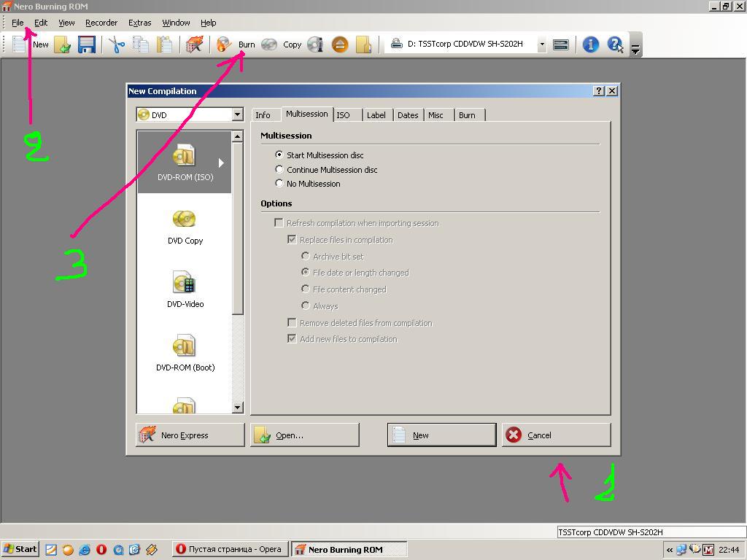Click the Copy documents toolbar icon

(x=141, y=44)
